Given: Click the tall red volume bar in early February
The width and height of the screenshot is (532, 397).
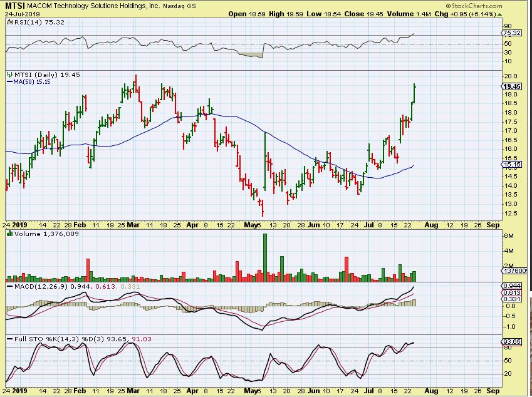Looking at the screenshot, I should (88, 271).
